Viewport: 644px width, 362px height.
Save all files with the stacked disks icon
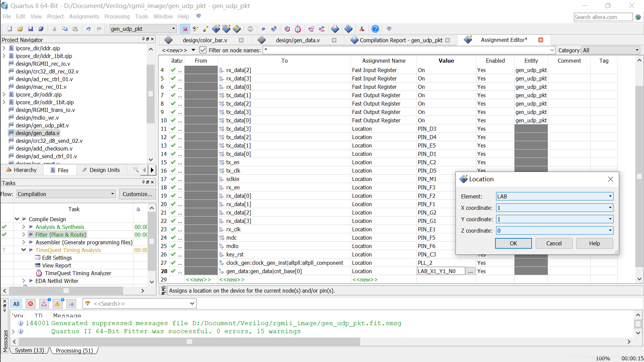coord(41,29)
